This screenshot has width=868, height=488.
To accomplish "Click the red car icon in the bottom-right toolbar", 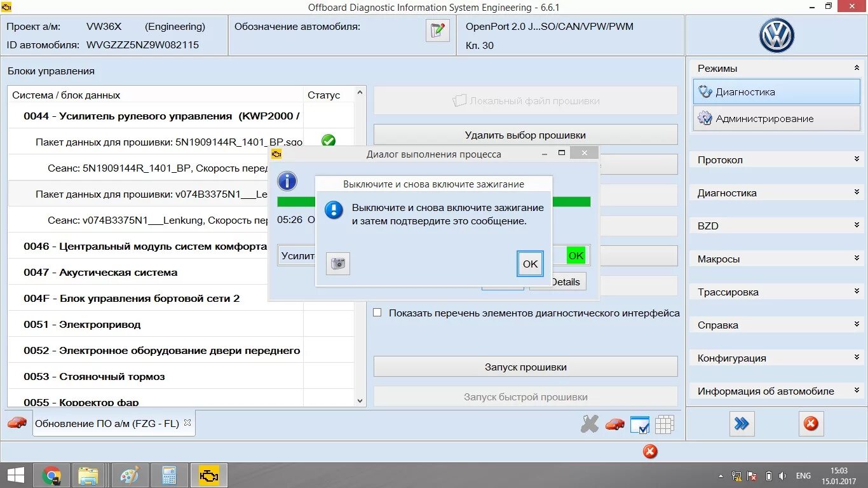I will pyautogui.click(x=614, y=424).
